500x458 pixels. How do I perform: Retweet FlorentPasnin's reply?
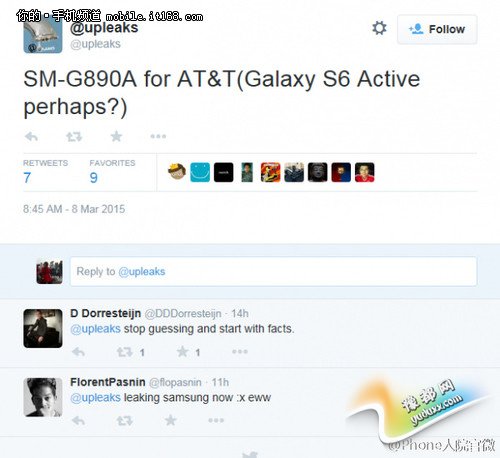coord(125,420)
